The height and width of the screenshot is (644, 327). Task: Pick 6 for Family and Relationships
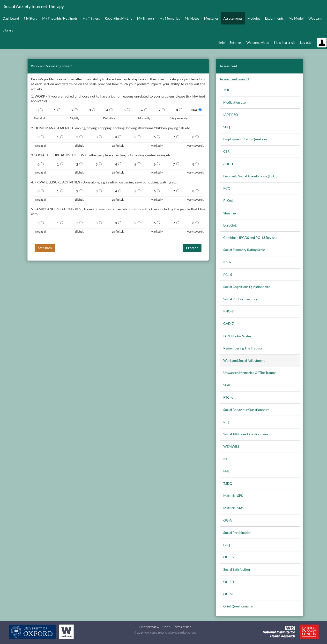(x=158, y=223)
